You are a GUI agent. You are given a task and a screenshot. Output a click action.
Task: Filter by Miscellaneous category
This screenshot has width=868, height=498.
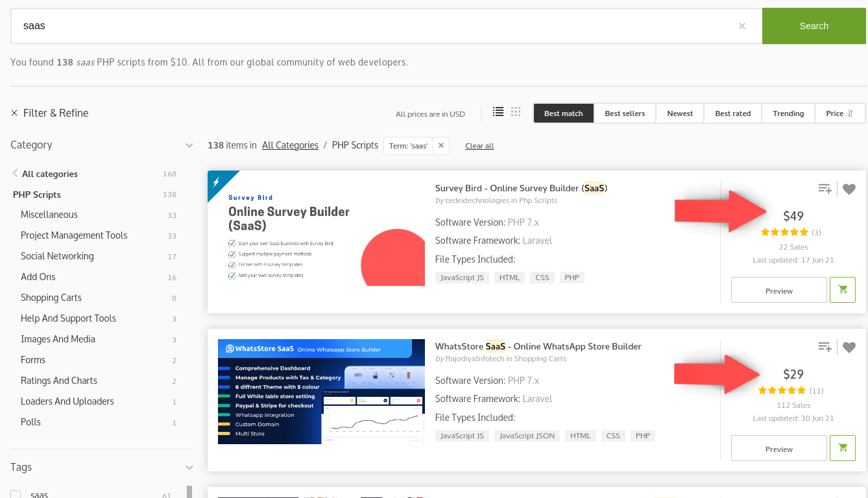(x=49, y=215)
